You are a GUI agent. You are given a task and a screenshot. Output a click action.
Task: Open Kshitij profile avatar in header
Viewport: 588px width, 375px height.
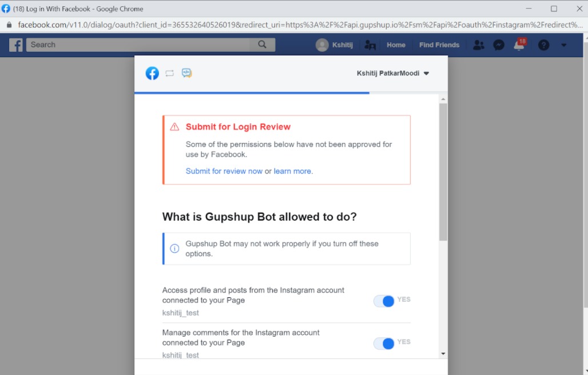coord(322,45)
